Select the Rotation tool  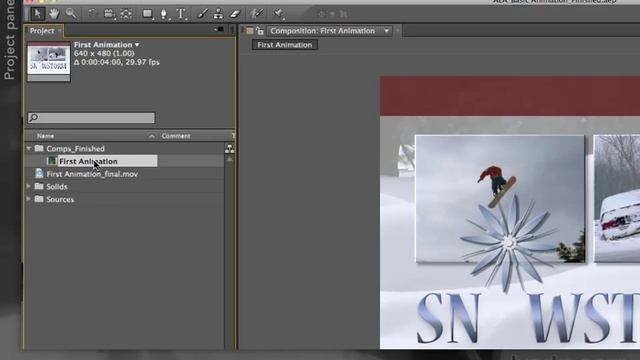(93, 13)
